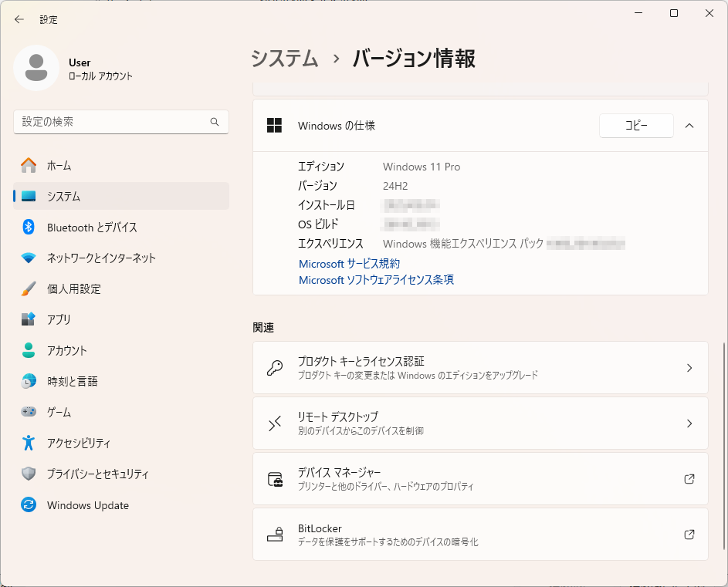Screen dimensions: 728x587
Task: Collapse the Windows の仕様 section
Action: (x=689, y=125)
